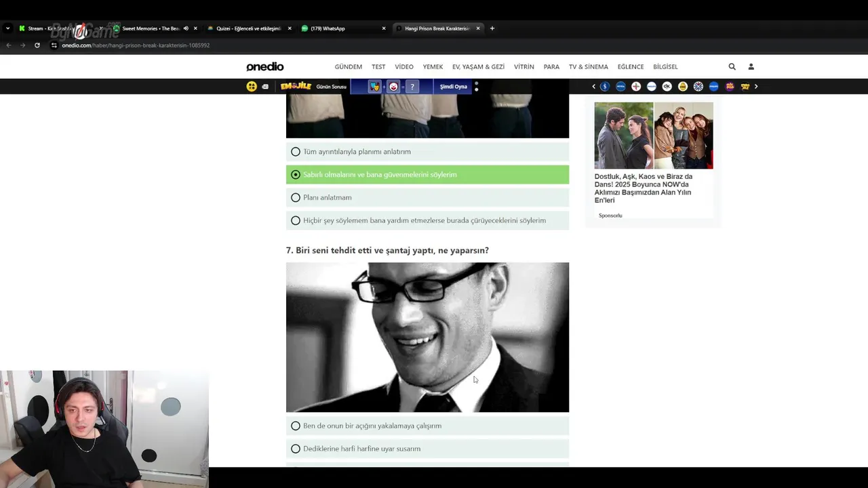Select 'Planı anlatmam' option
This screenshot has height=488, width=868.
(427, 198)
